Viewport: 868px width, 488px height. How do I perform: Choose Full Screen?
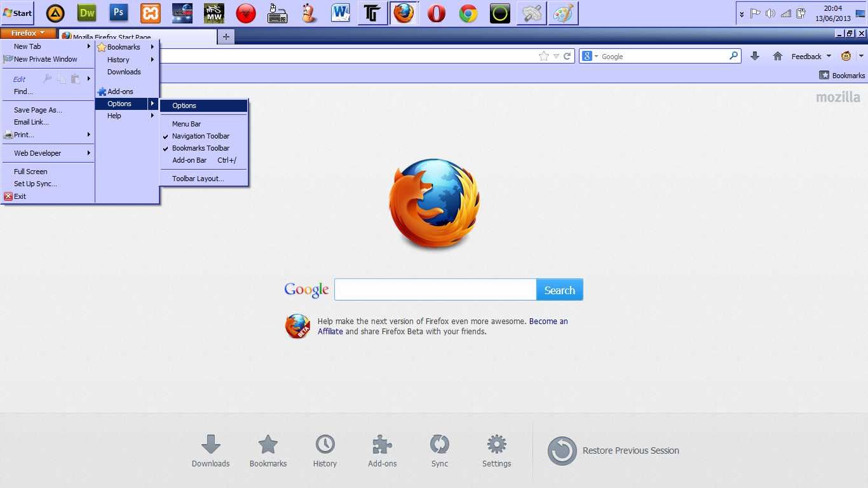coord(48,172)
